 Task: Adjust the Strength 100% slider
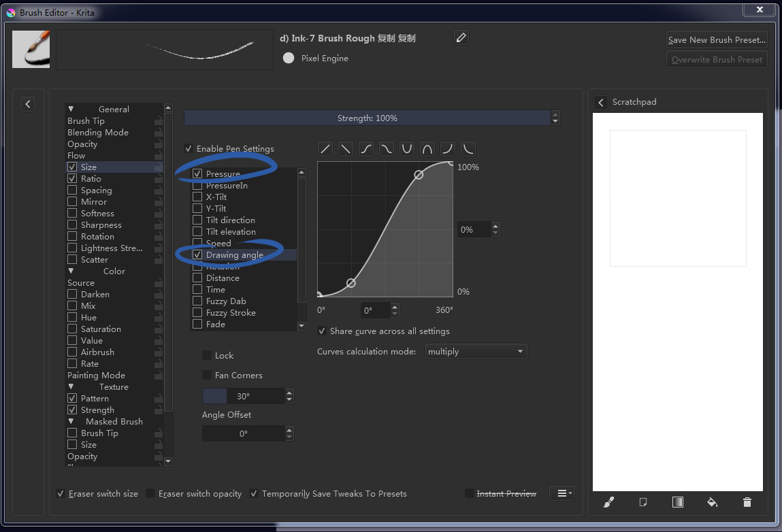click(x=368, y=118)
